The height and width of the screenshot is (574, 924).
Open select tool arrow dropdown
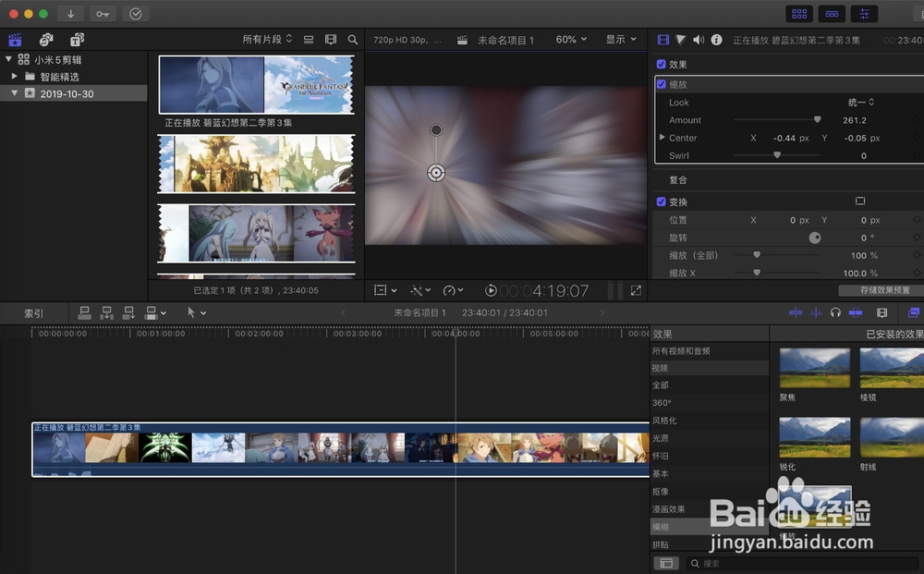click(196, 313)
